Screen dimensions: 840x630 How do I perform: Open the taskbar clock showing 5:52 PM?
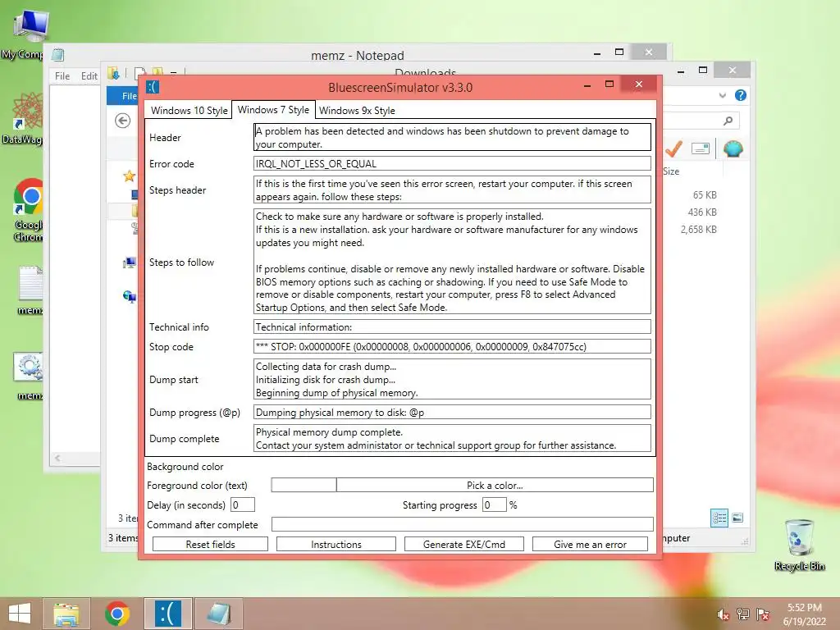(804, 614)
